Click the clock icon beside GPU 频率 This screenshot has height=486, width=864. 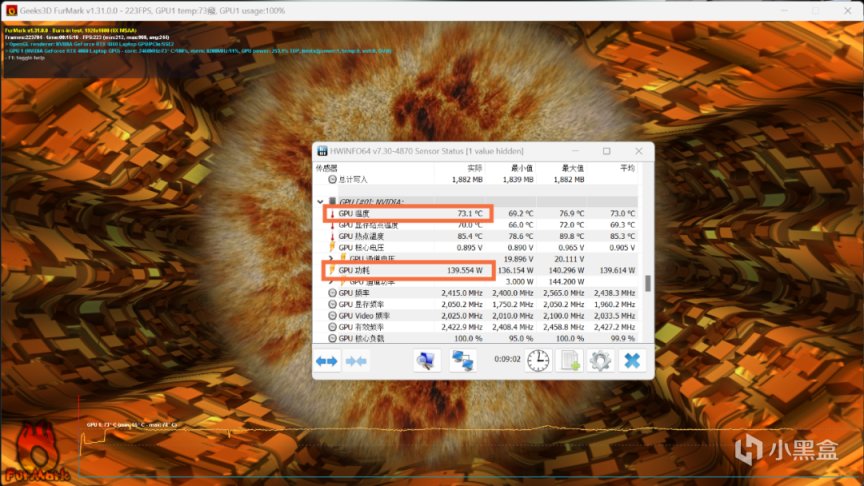pyautogui.click(x=332, y=293)
